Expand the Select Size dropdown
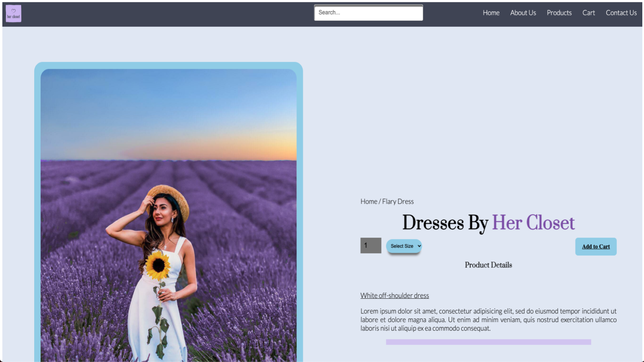Viewport: 644px width, 362px height. pyautogui.click(x=404, y=246)
